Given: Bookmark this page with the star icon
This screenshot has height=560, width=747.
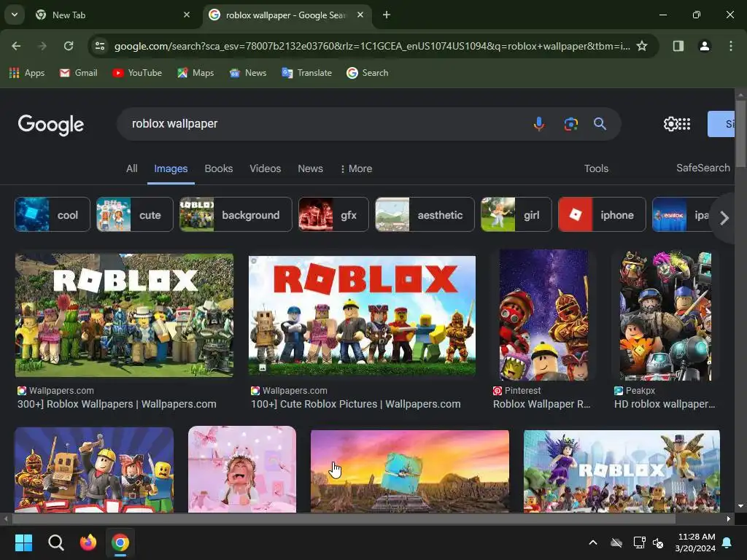Looking at the screenshot, I should pos(642,46).
